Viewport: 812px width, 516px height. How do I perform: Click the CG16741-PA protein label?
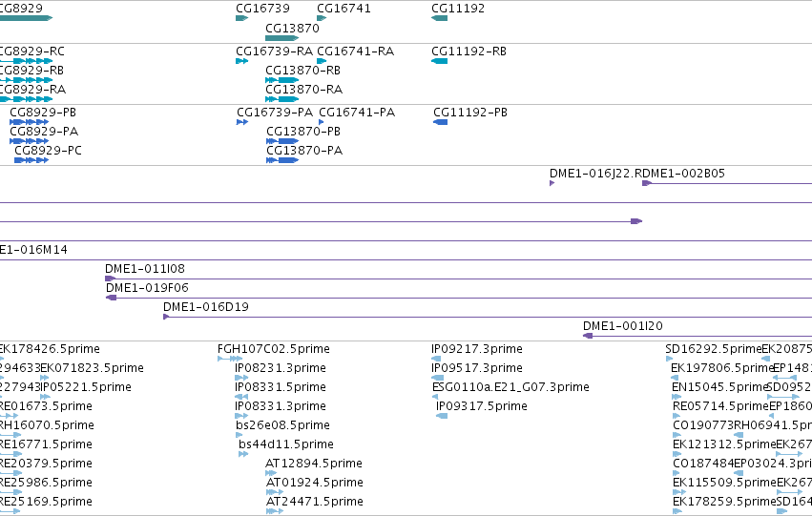click(x=357, y=113)
